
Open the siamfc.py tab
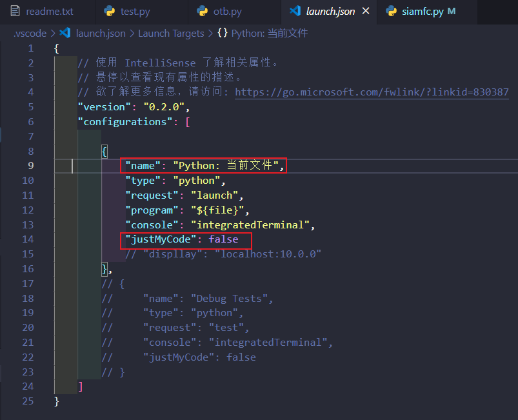pos(423,11)
